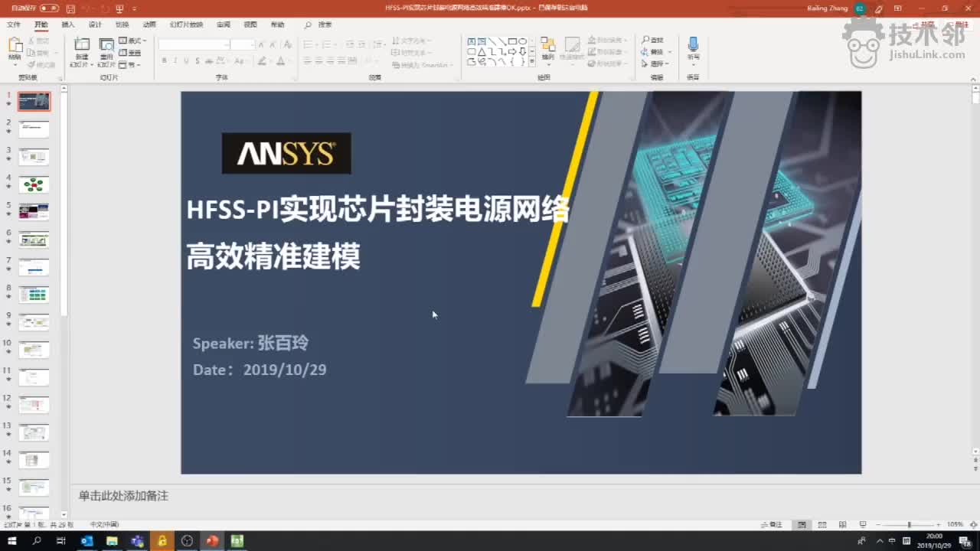Click the Reuse Slides icon

pos(106,44)
